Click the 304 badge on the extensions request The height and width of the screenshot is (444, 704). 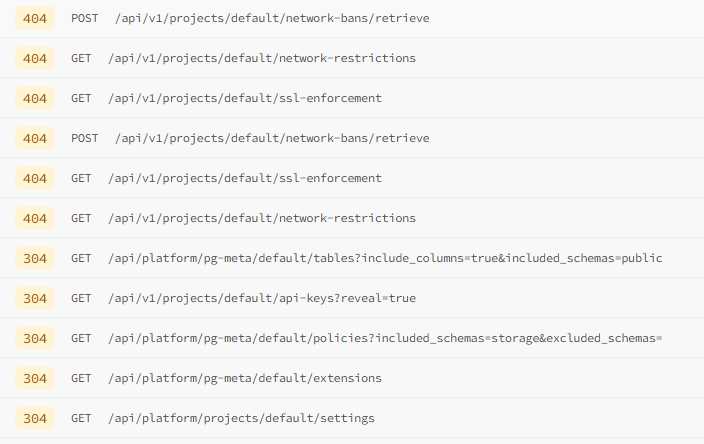pyautogui.click(x=35, y=378)
